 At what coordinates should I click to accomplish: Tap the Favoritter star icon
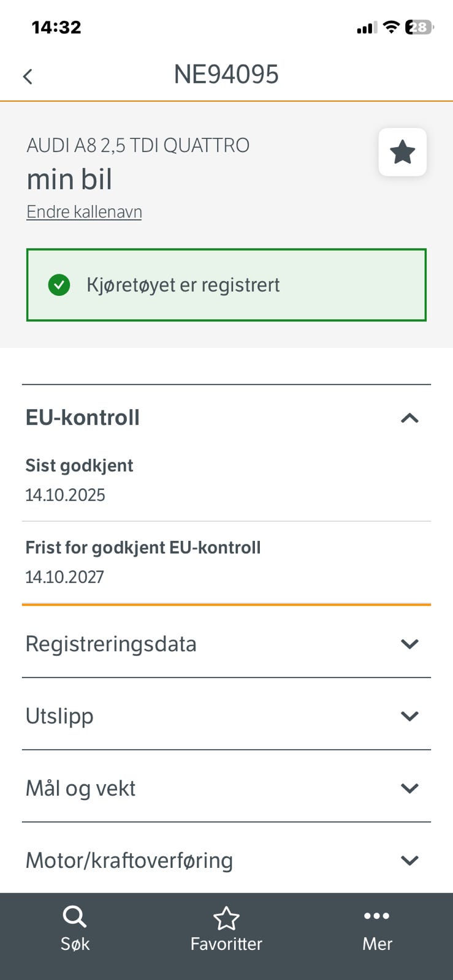pyautogui.click(x=226, y=918)
